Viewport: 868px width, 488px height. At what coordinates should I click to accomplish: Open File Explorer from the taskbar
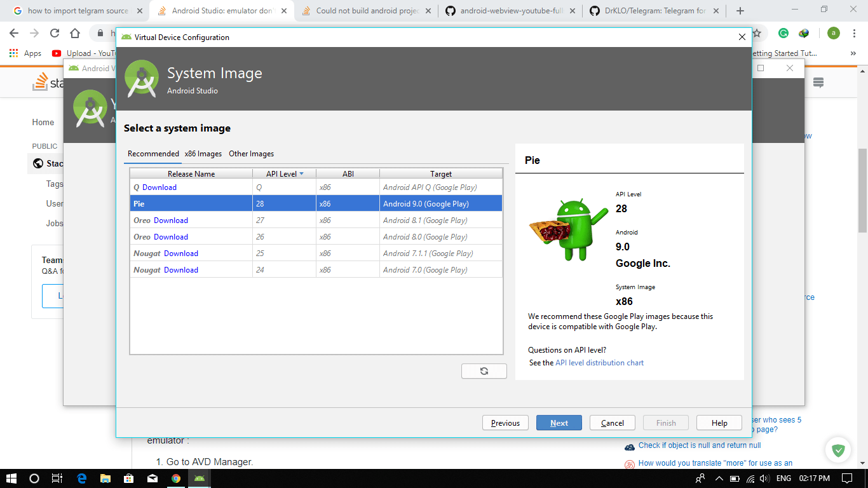[x=105, y=478]
